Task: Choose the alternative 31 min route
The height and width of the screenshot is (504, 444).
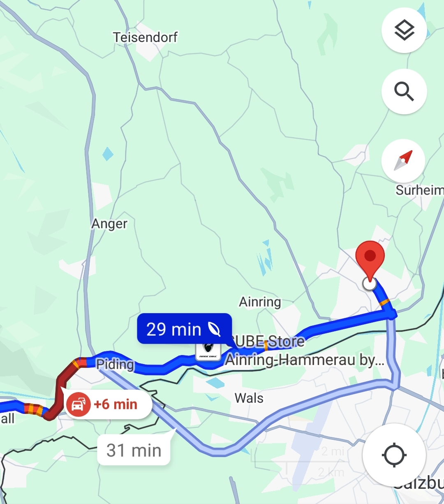Action: (134, 450)
